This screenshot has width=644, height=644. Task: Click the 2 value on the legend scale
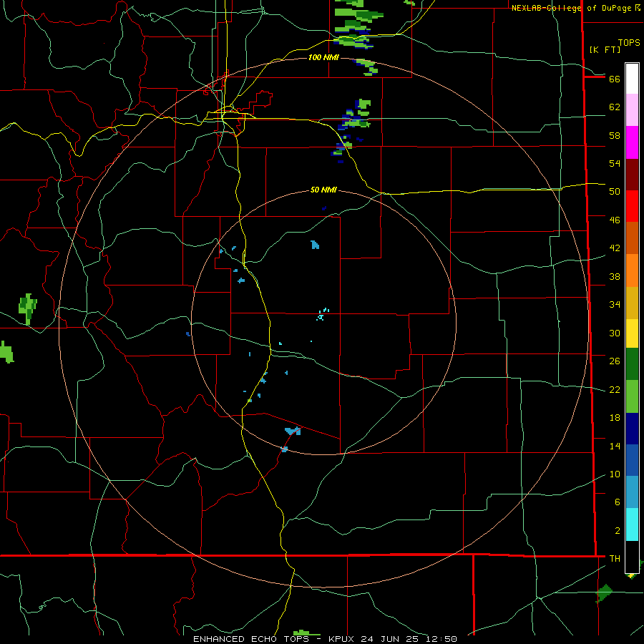tap(617, 531)
